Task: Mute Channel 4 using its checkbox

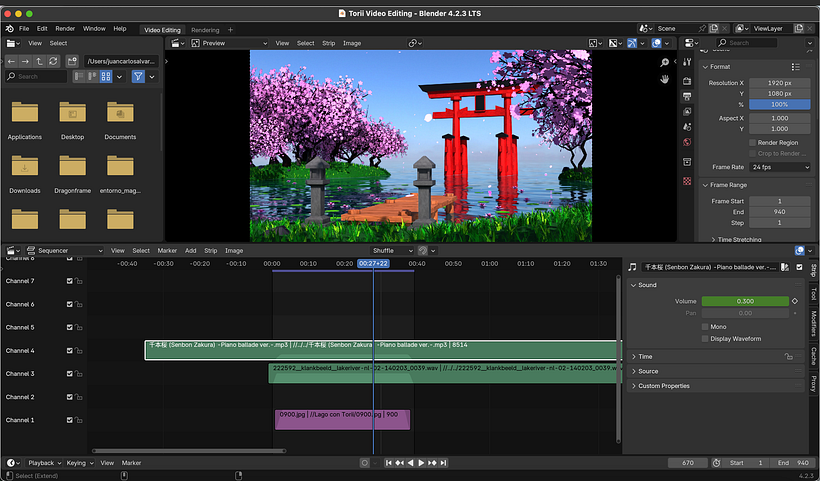Action: point(70,351)
